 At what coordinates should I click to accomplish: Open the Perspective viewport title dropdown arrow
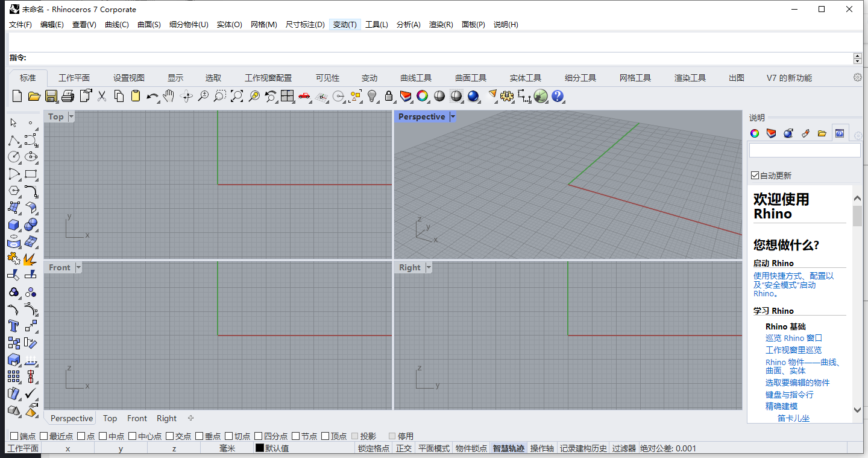(x=453, y=116)
